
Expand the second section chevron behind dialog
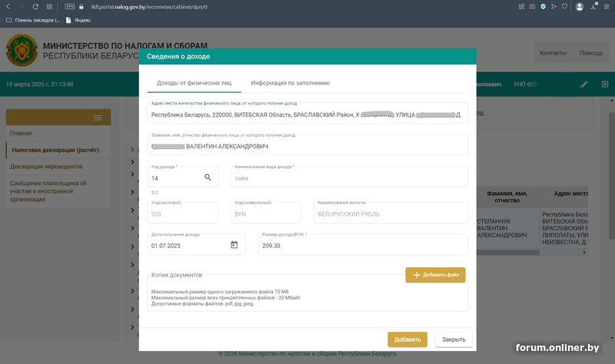tap(132, 162)
